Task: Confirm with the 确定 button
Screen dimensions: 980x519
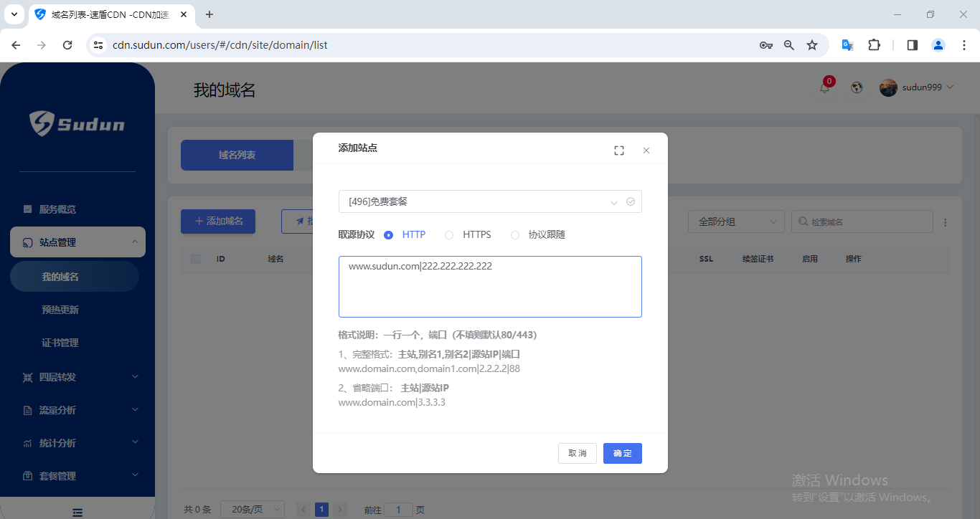Action: [x=622, y=453]
